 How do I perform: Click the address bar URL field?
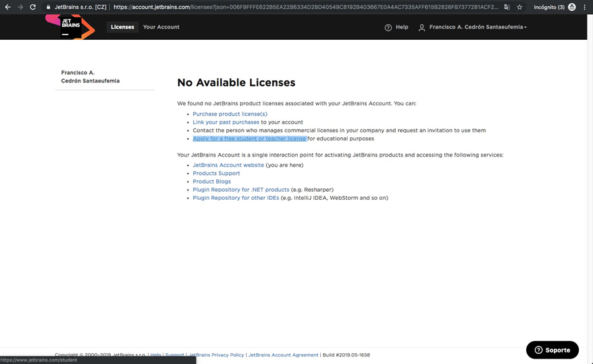coord(305,7)
